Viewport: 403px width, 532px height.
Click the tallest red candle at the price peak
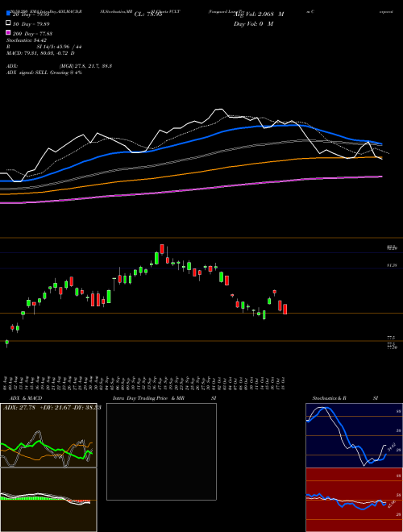point(162,249)
